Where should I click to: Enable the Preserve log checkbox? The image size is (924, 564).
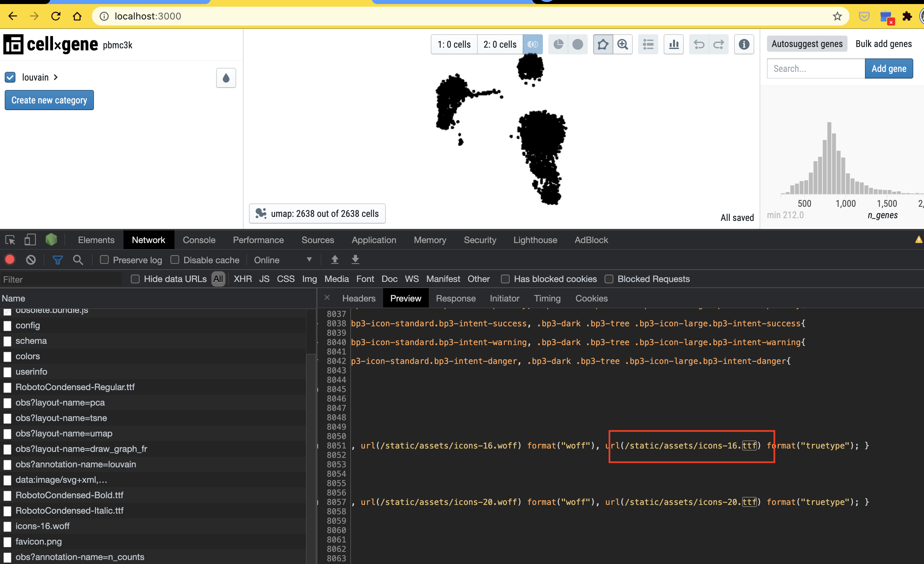click(x=104, y=260)
